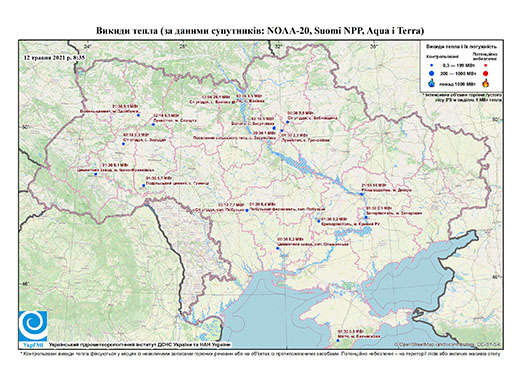Click the large red circle legend symbol
The width and height of the screenshot is (520, 368).
pyautogui.click(x=486, y=73)
